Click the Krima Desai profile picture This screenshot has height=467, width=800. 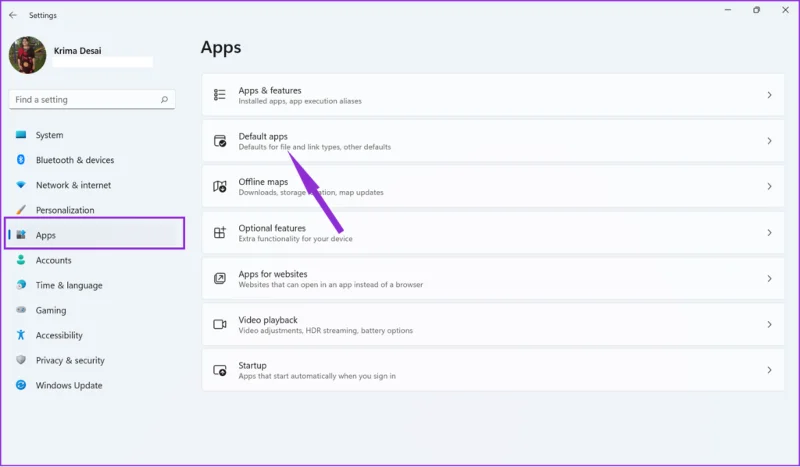[x=28, y=55]
